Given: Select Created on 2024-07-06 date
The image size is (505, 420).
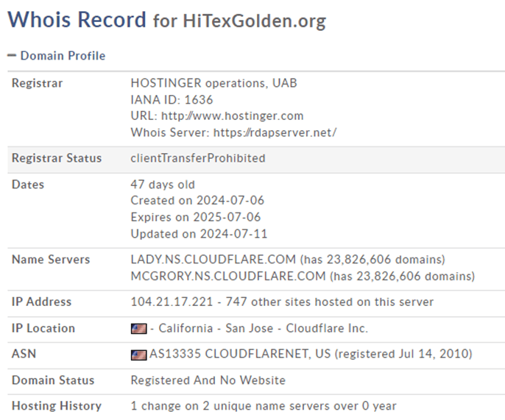Looking at the screenshot, I should [197, 201].
